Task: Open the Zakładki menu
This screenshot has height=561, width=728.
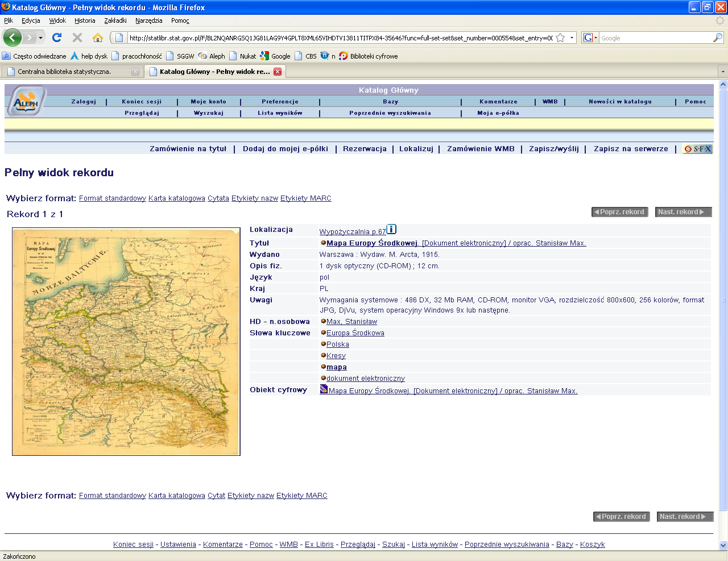Action: click(x=115, y=20)
